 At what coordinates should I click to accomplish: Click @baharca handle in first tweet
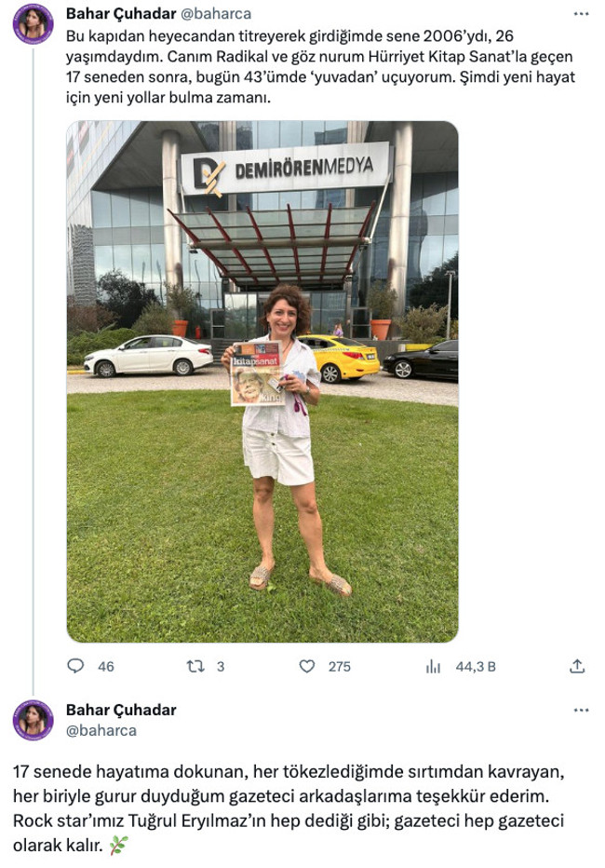[216, 13]
